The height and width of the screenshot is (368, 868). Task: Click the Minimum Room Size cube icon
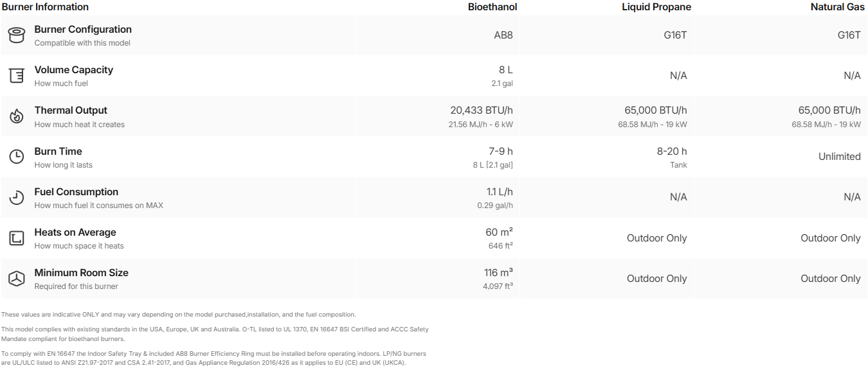pyautogui.click(x=16, y=279)
